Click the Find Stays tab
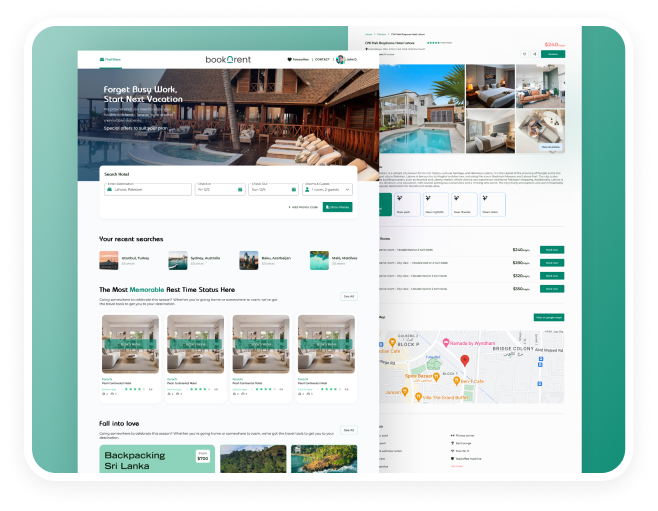The width and height of the screenshot is (658, 511). coord(110,60)
